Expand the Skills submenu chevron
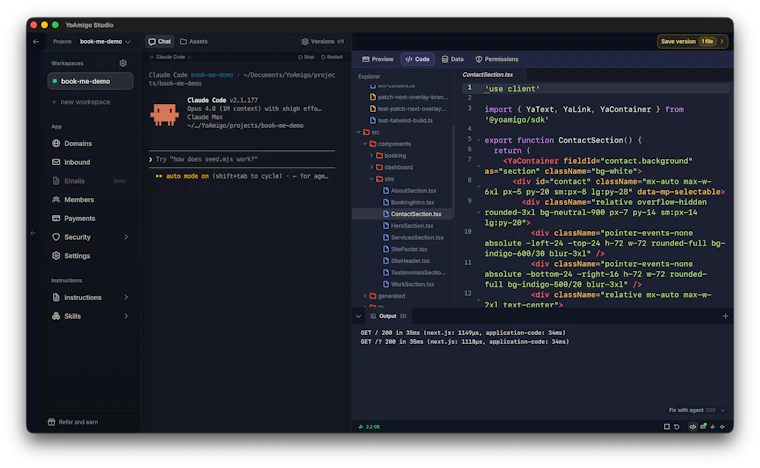The height and width of the screenshot is (468, 760). click(126, 316)
